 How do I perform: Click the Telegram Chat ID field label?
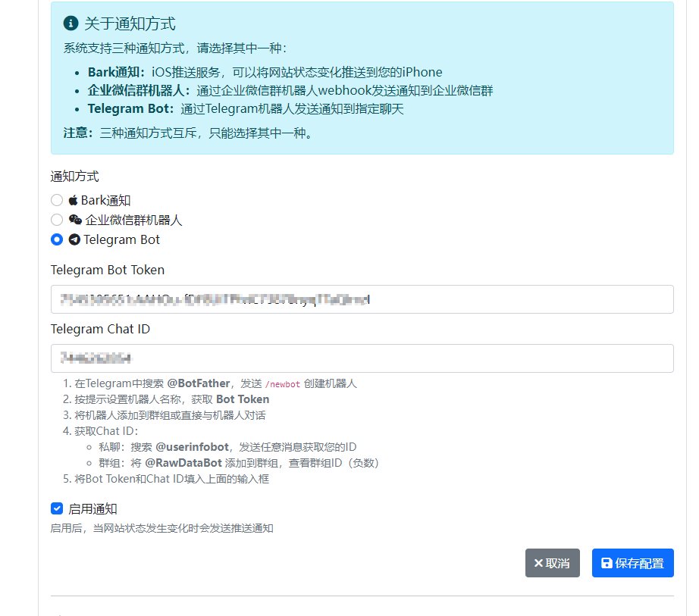[x=100, y=329]
